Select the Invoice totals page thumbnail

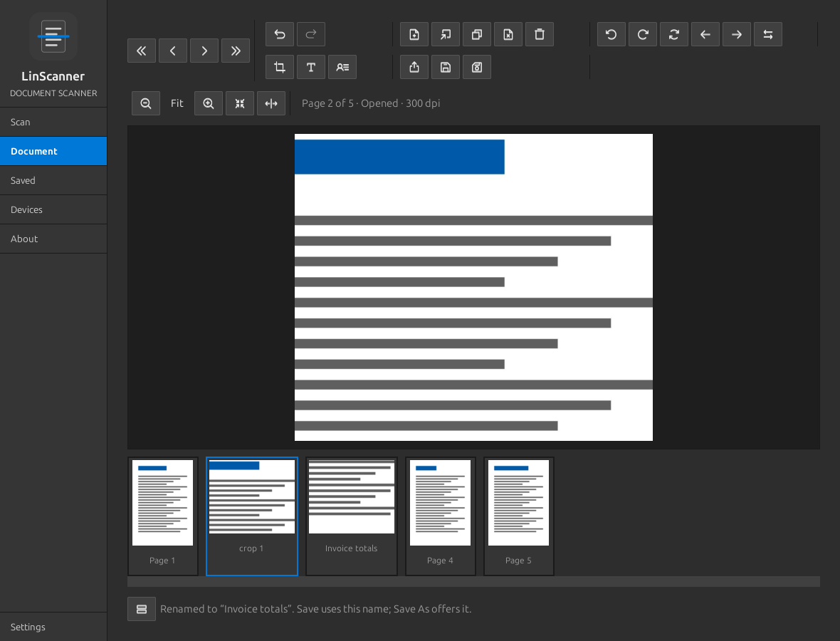pyautogui.click(x=352, y=516)
